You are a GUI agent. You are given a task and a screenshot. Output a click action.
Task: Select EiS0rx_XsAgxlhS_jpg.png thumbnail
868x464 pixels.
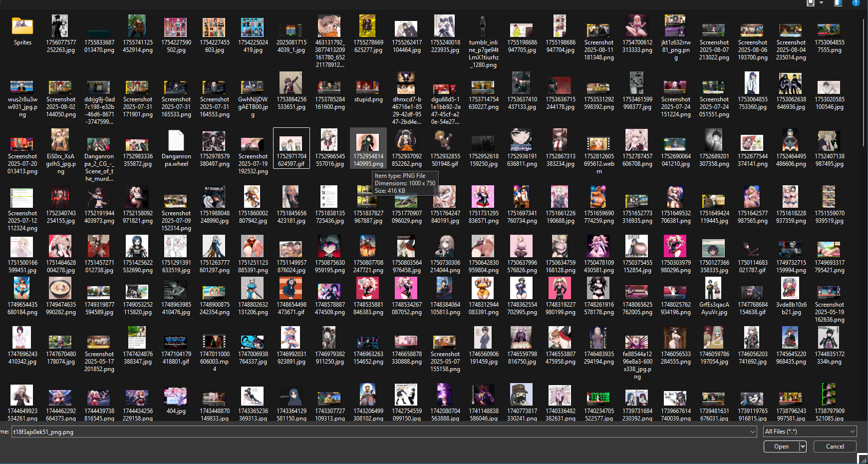[61, 140]
